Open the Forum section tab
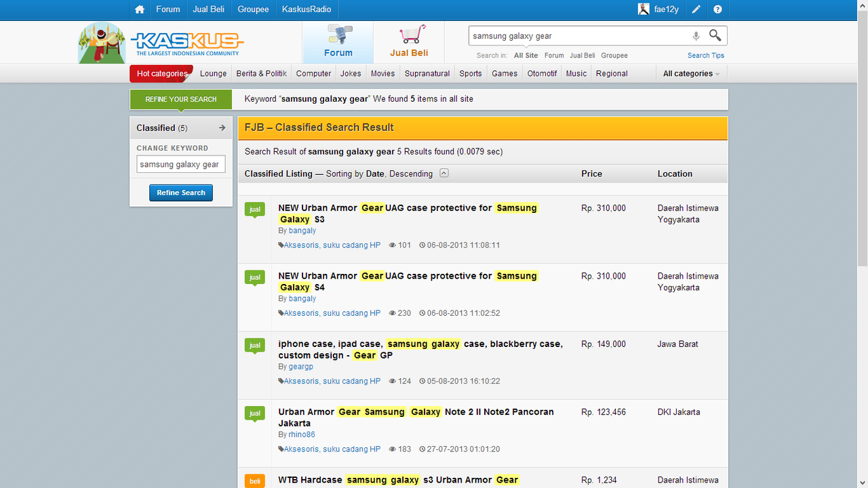The width and height of the screenshot is (868, 488). point(338,43)
